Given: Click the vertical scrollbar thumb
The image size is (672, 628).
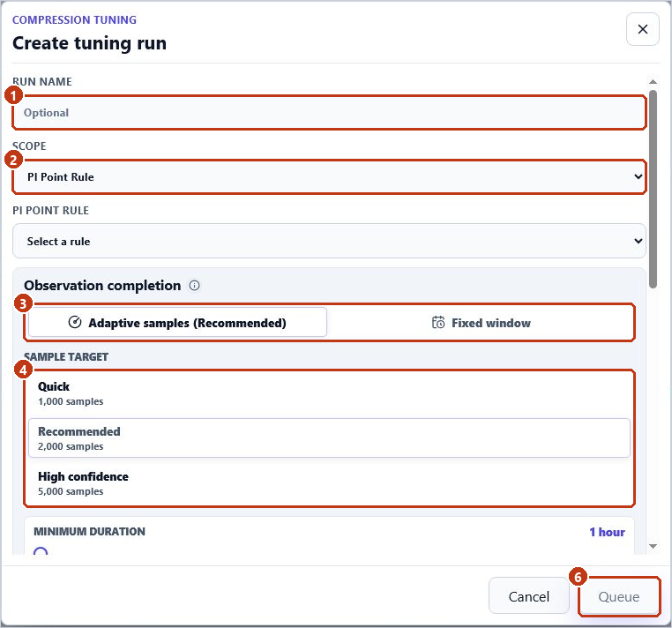Looking at the screenshot, I should (653, 189).
